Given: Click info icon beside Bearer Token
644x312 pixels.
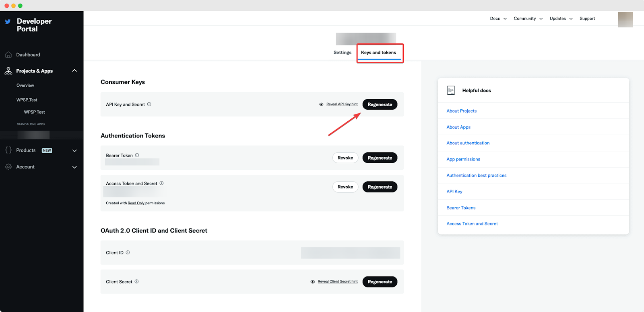Looking at the screenshot, I should coord(137,155).
